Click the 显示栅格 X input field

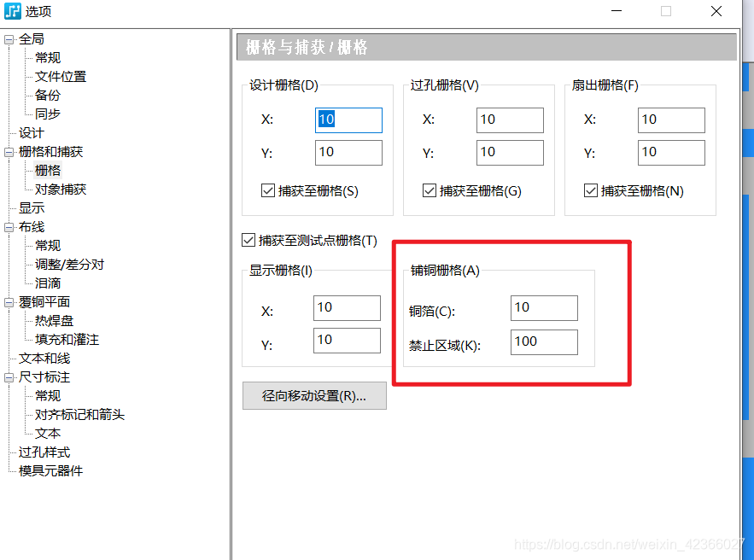coord(347,308)
